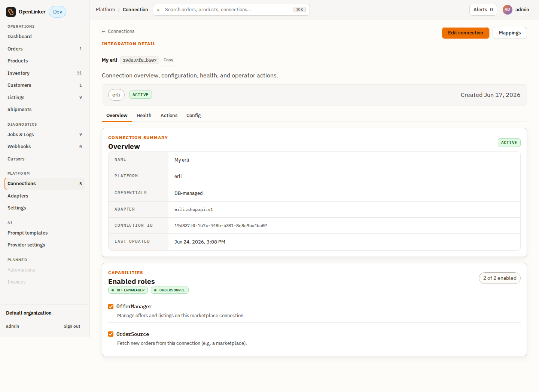Screen dimensions: 539x392
Task: Open the Config tab
Action: 194,116
